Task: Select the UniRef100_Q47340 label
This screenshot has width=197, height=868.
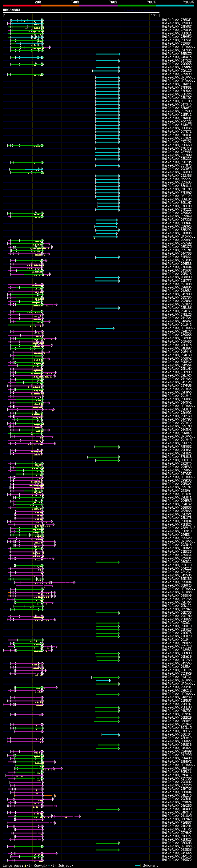Action: pos(177,104)
